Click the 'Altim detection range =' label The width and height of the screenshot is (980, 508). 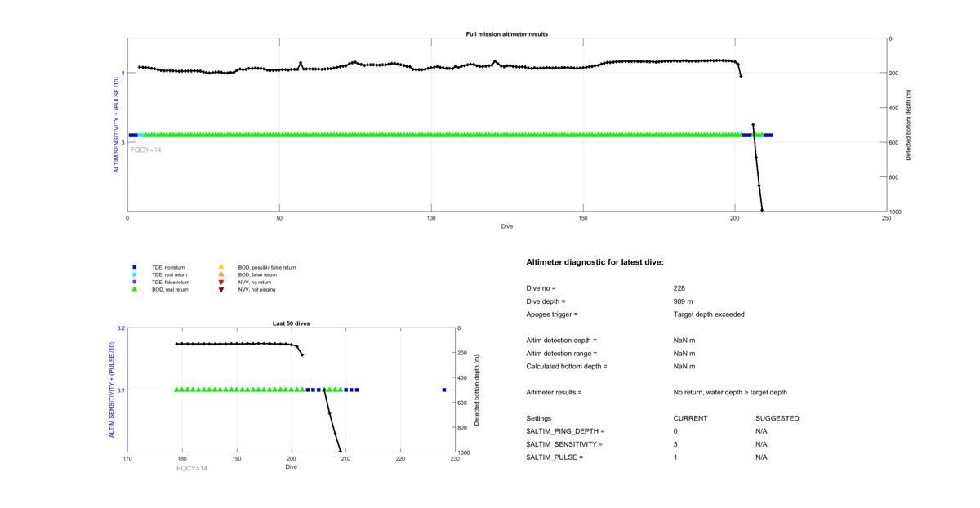[562, 353]
